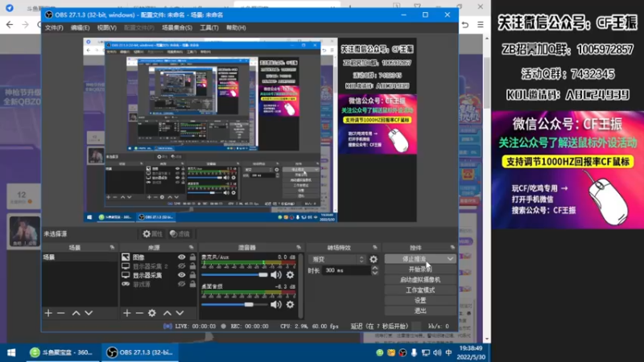Decrease the 时长 duration with down stepper
Viewport: 644px width, 362px height.
click(374, 273)
